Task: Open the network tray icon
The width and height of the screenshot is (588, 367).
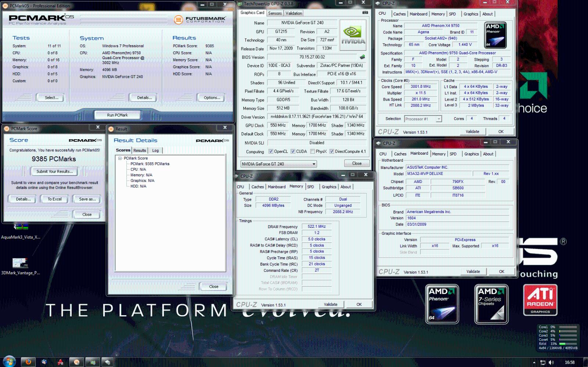Action: pos(543,363)
